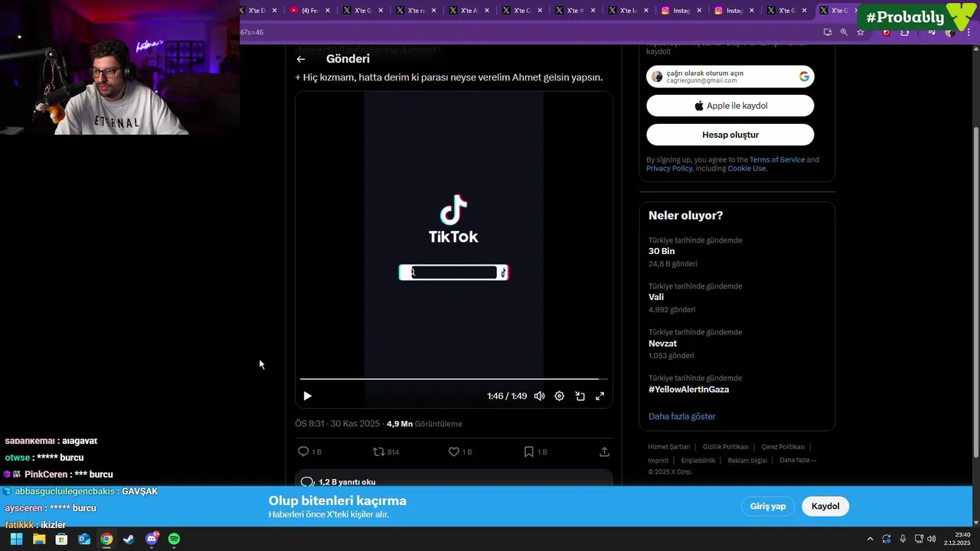The width and height of the screenshot is (980, 551).
Task: Open Steam from taskbar
Action: (129, 540)
